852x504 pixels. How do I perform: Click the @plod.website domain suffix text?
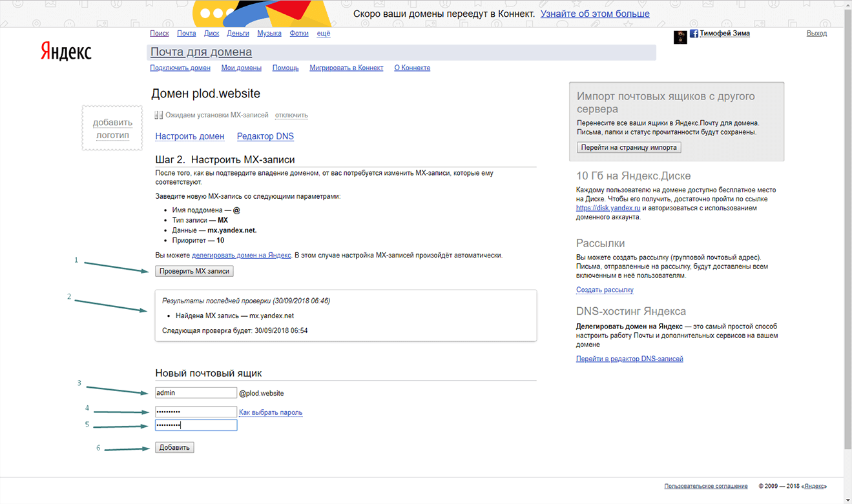pyautogui.click(x=262, y=394)
